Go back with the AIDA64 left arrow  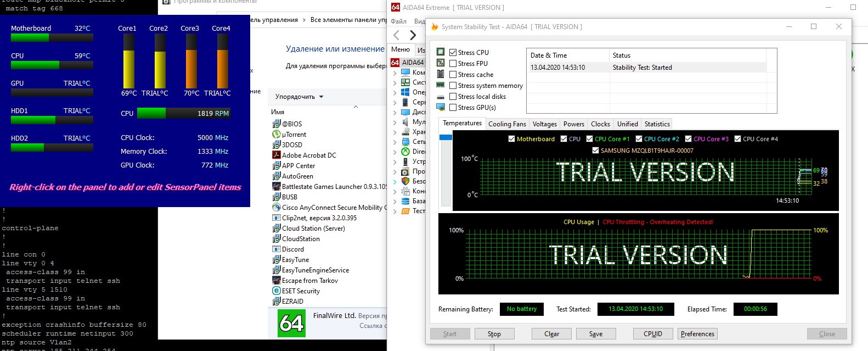coord(396,36)
